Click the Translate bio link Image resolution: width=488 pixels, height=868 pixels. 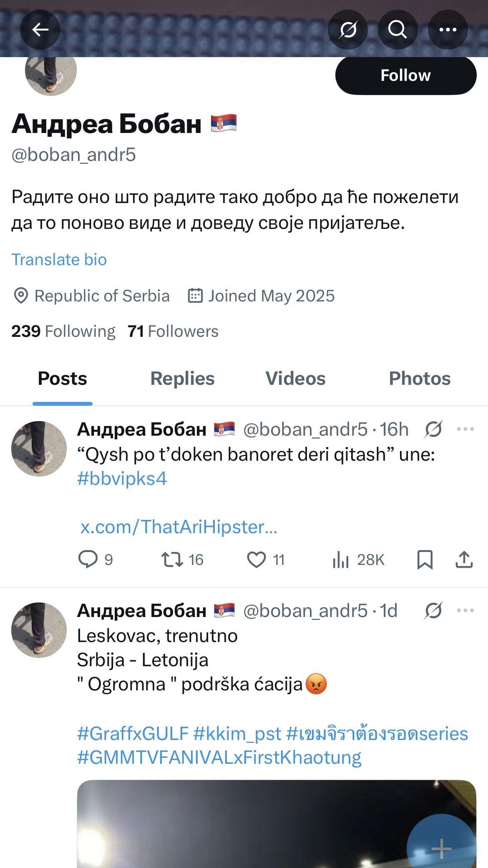[59, 259]
